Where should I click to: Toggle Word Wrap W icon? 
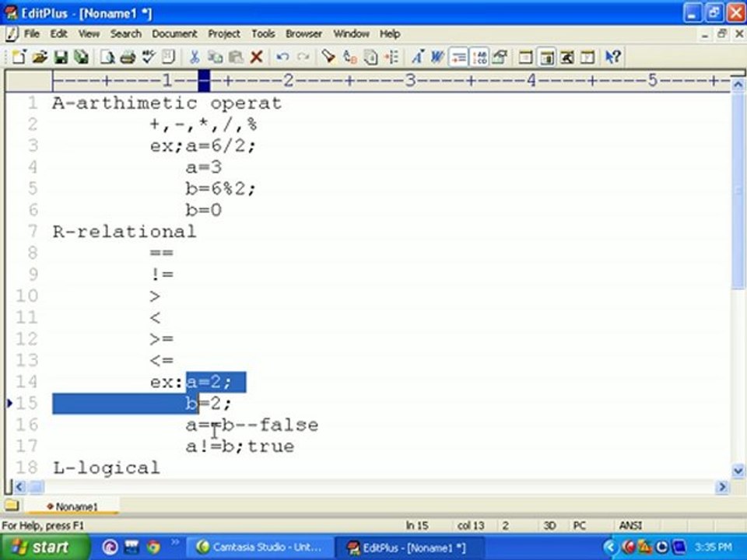tap(438, 57)
